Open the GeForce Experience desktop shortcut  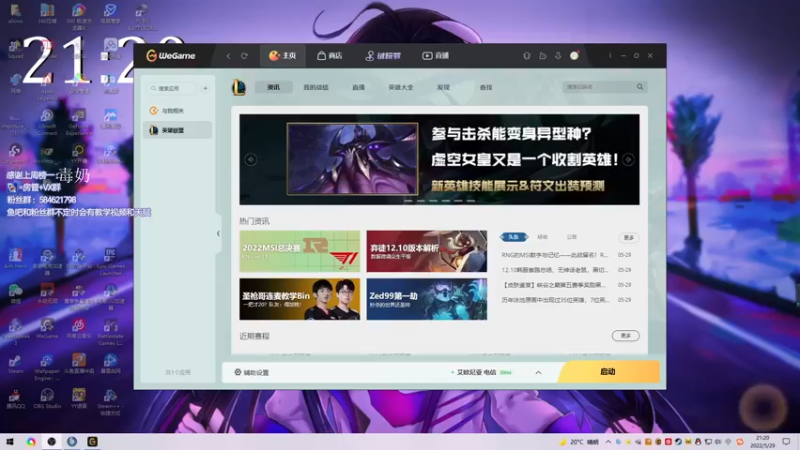(x=79, y=122)
